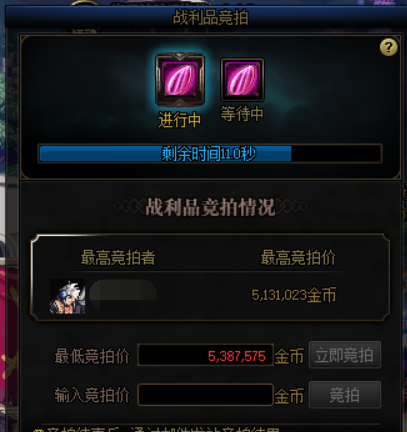Click the 最高竞拍者 column header

[118, 258]
